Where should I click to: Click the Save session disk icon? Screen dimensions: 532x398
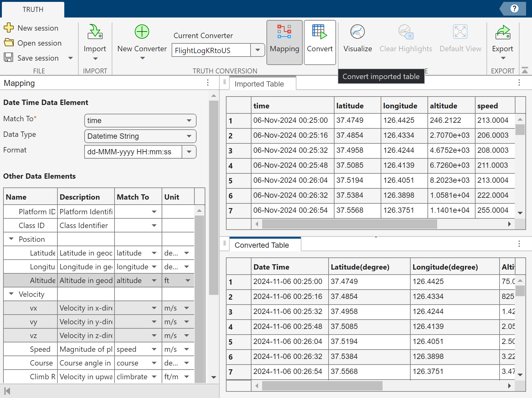pos(9,58)
